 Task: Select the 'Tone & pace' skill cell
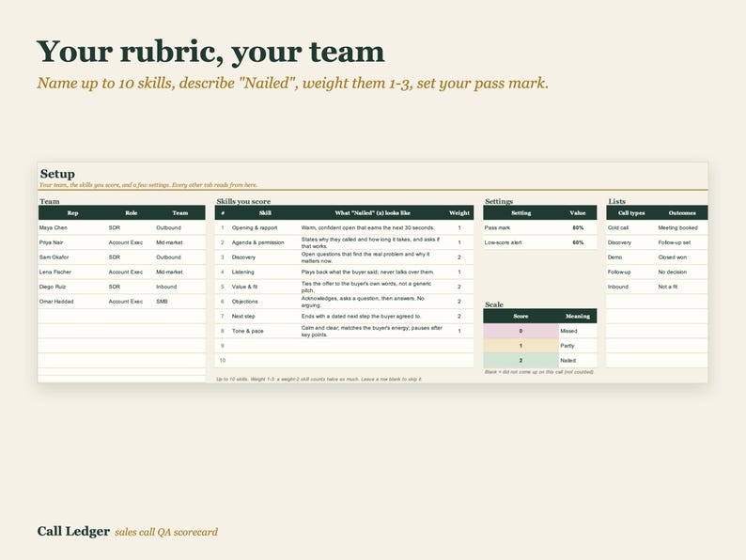[265, 331]
